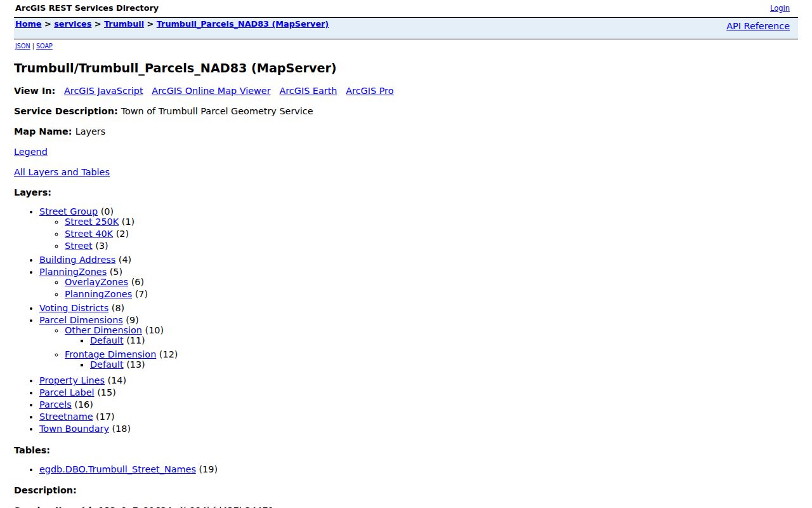The width and height of the screenshot is (812, 508).
Task: Go to Home breadcrumb
Action: 29,24
